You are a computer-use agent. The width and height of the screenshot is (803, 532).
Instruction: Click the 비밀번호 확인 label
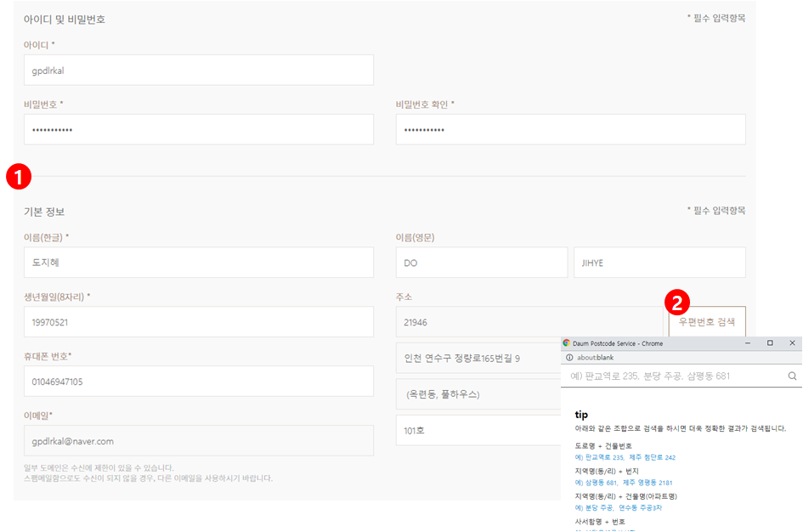point(425,105)
